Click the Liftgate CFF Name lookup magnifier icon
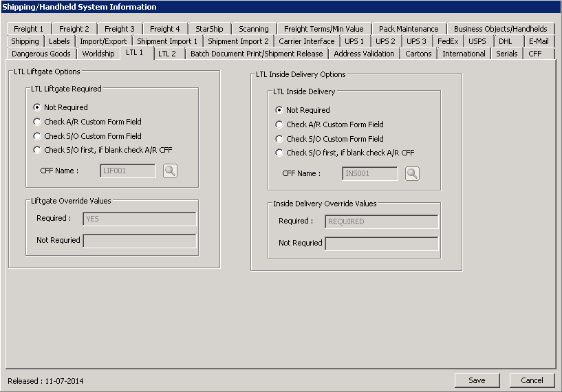The image size is (562, 392). [170, 171]
